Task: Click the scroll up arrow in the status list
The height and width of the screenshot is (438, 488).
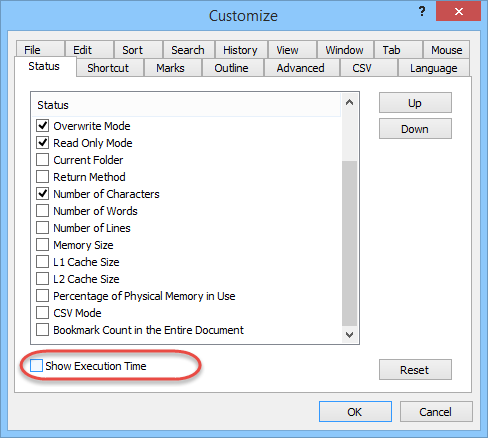Action: [349, 102]
